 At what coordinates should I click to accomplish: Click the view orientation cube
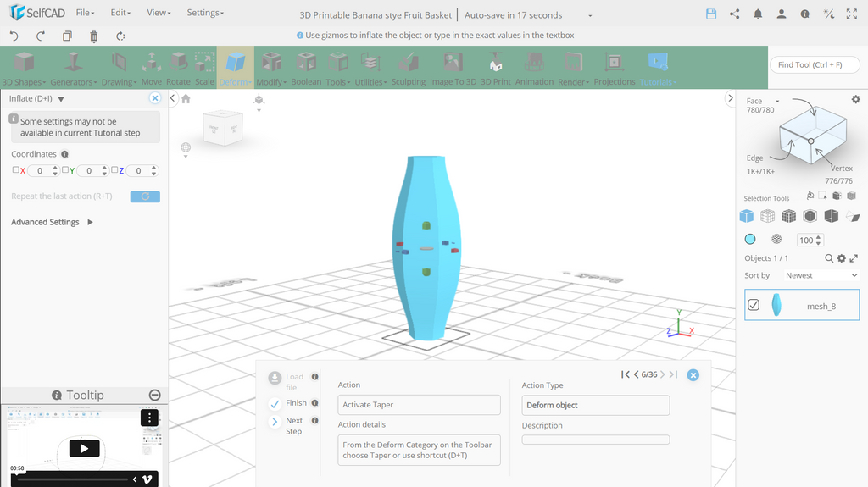(x=222, y=128)
